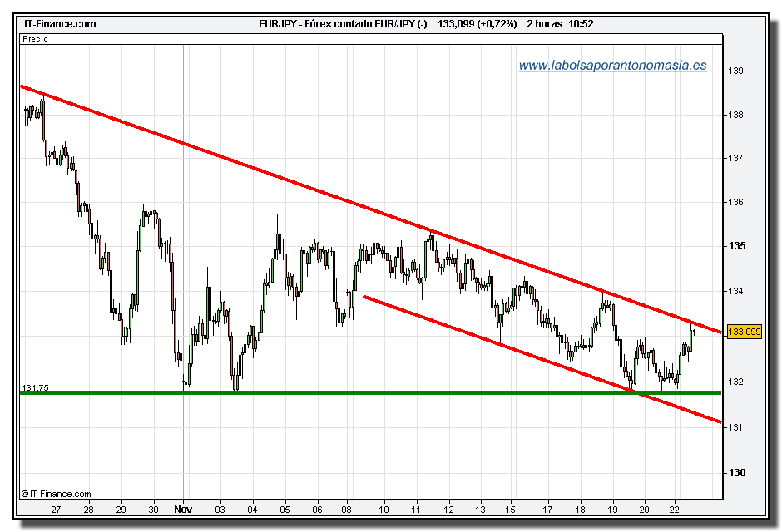The height and width of the screenshot is (532, 782).
Task: Click the '29' date axis label
Action: tap(121, 509)
